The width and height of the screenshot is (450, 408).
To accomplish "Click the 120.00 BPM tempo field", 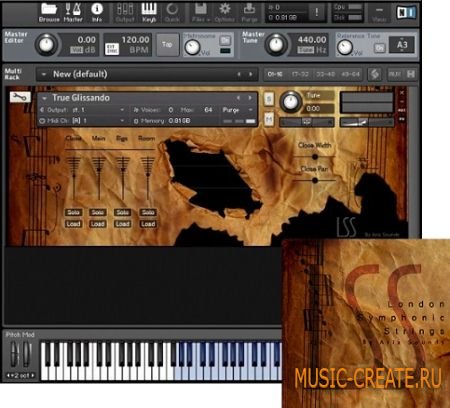I will pyautogui.click(x=135, y=40).
